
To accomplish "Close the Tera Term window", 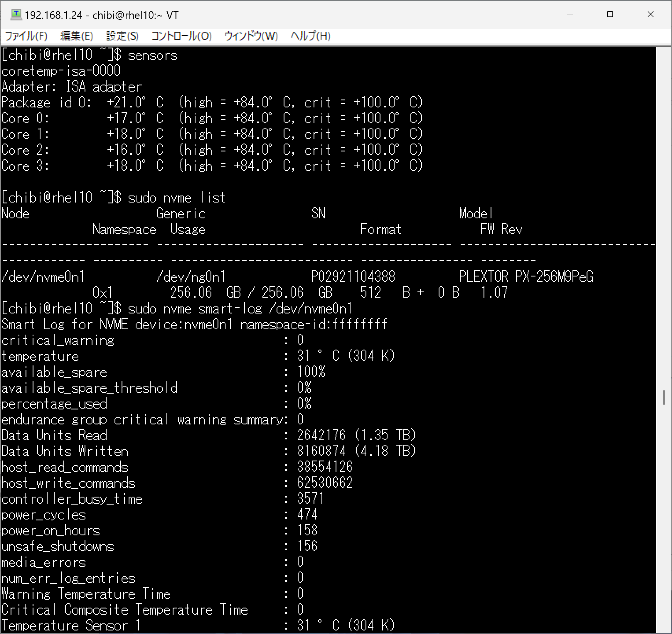I will coord(650,15).
